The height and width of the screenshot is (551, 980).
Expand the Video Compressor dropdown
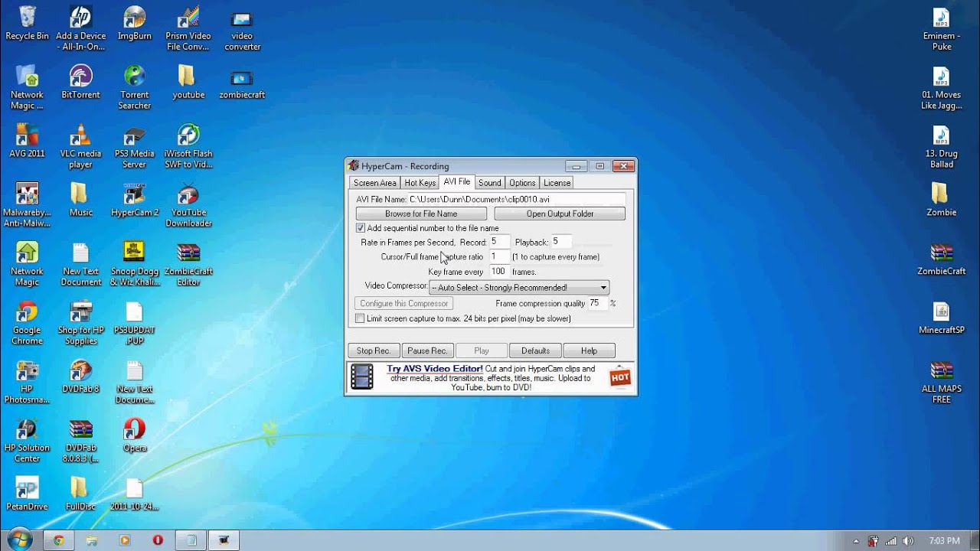point(604,288)
